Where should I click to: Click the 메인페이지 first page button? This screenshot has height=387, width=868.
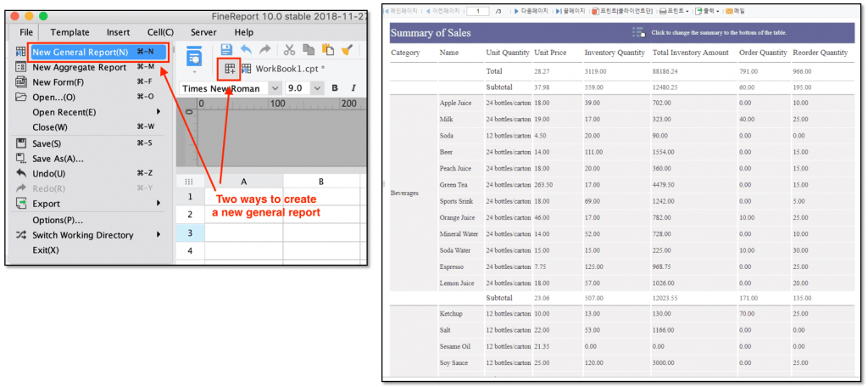tap(402, 11)
